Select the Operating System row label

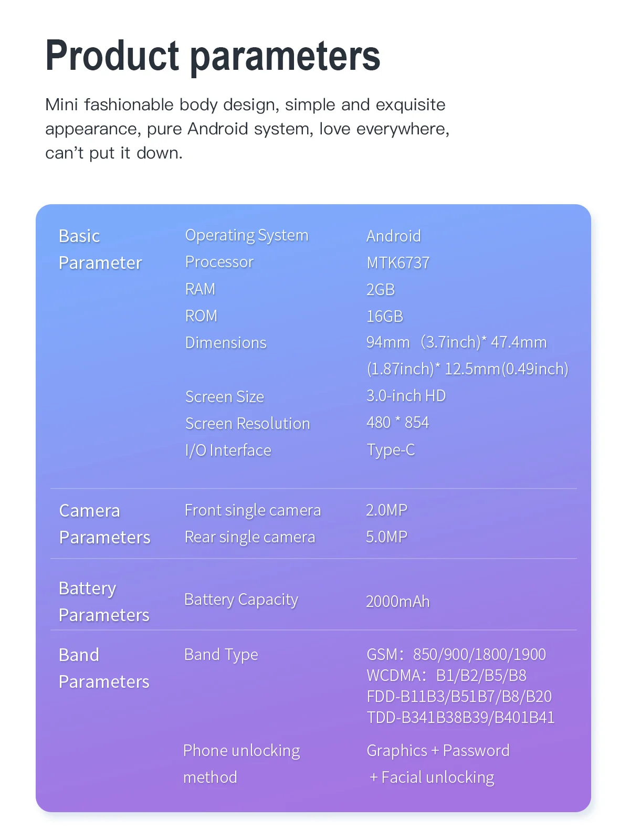pos(247,235)
